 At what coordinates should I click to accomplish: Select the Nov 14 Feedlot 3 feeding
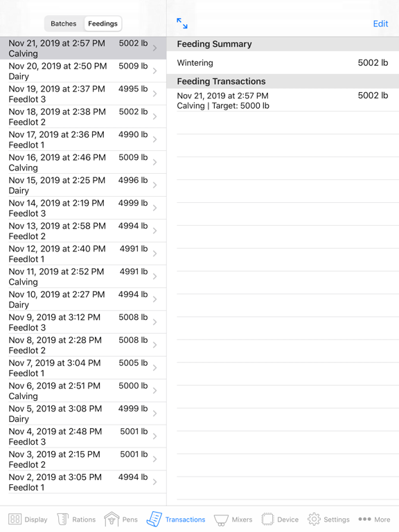pos(83,208)
